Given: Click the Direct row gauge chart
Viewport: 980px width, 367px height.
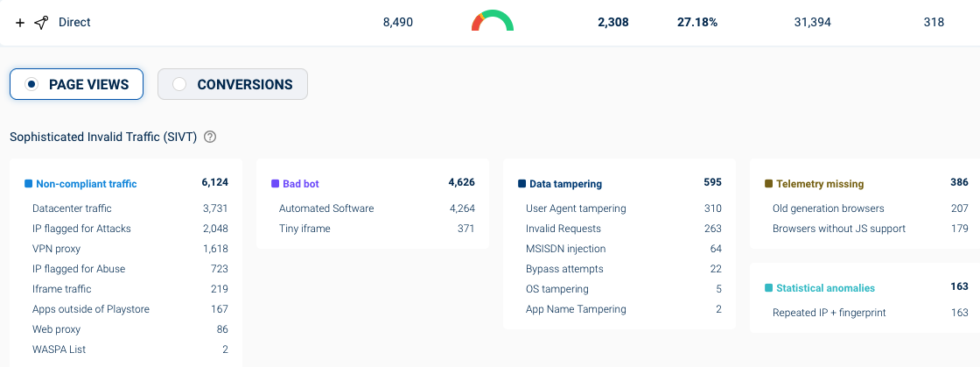Looking at the screenshot, I should (x=493, y=21).
